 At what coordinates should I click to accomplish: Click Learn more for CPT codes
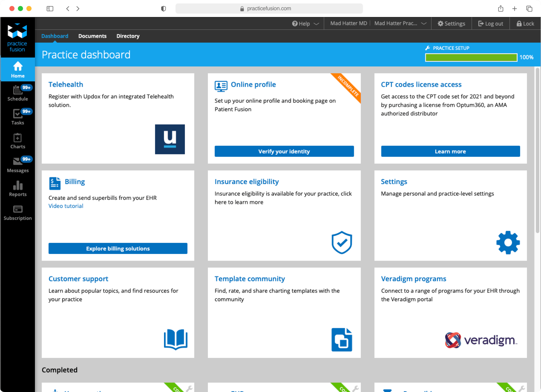450,151
